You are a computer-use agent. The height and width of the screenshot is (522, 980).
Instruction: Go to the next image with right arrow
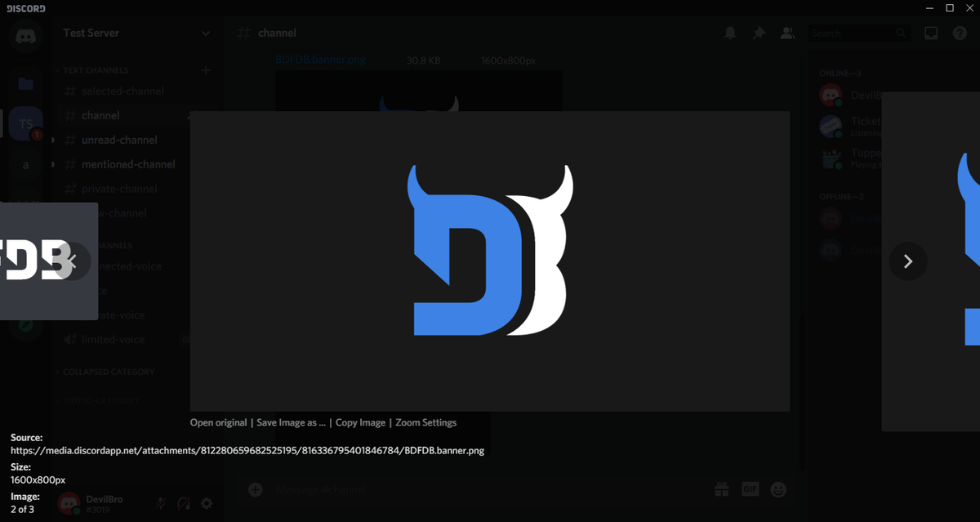point(908,261)
